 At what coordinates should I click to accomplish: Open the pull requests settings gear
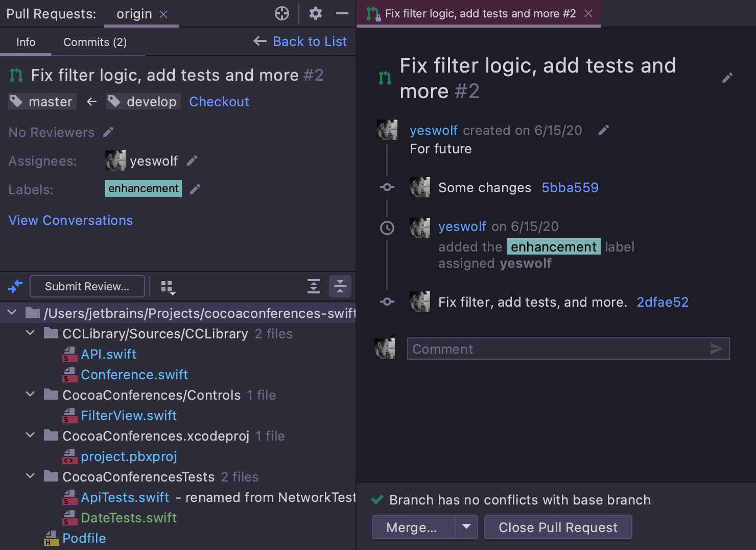pyautogui.click(x=316, y=13)
